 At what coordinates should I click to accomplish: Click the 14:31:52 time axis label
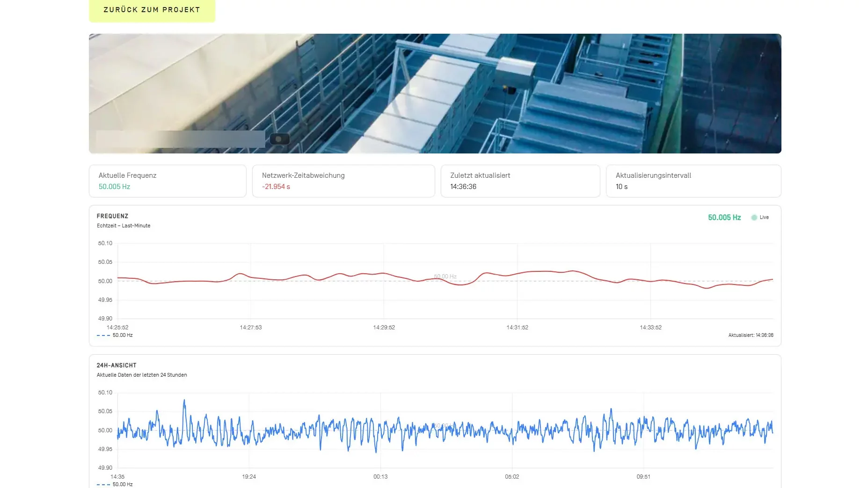(518, 328)
